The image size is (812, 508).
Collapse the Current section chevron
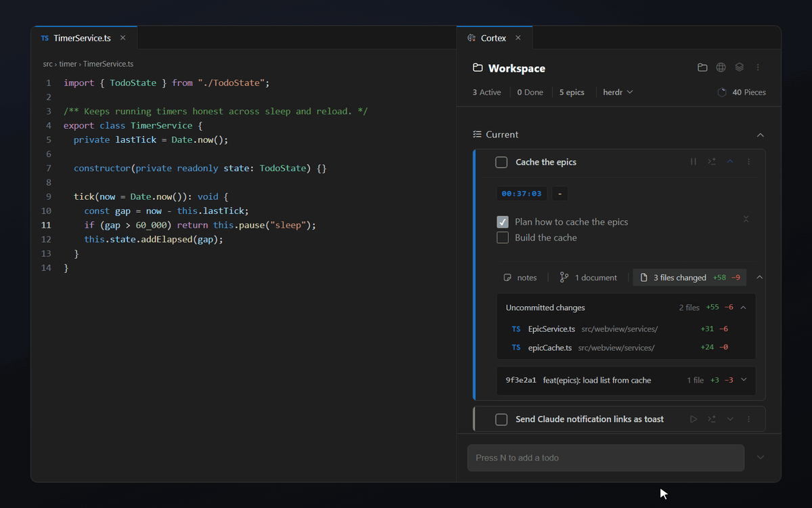760,135
